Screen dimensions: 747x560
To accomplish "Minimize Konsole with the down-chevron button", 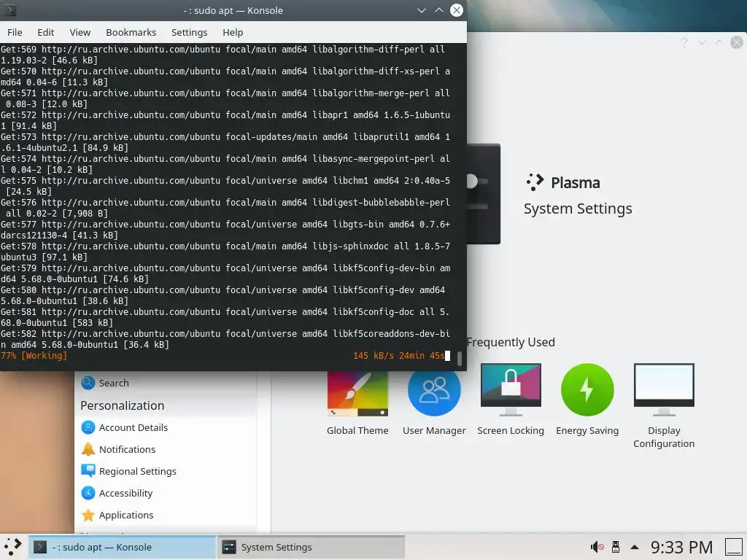I will 422,10.
